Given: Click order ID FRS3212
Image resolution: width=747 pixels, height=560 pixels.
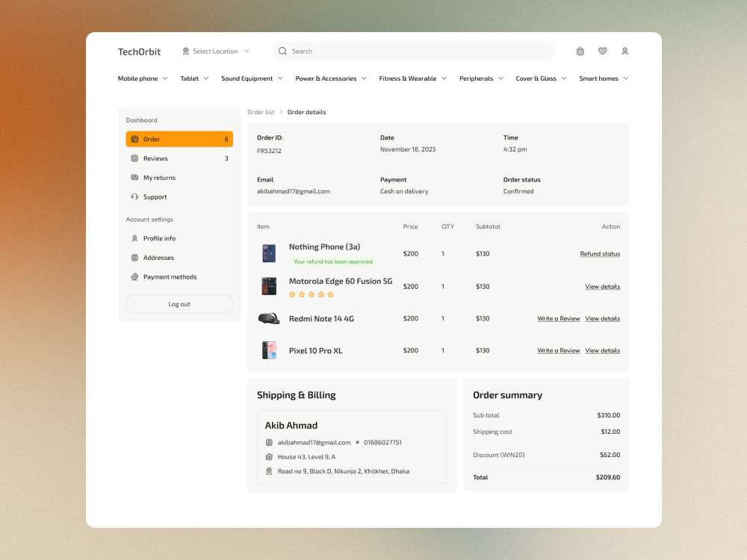Looking at the screenshot, I should pyautogui.click(x=269, y=151).
